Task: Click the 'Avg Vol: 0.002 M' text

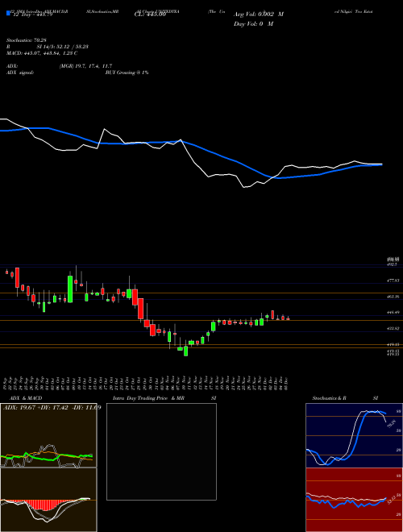Action: [259, 15]
